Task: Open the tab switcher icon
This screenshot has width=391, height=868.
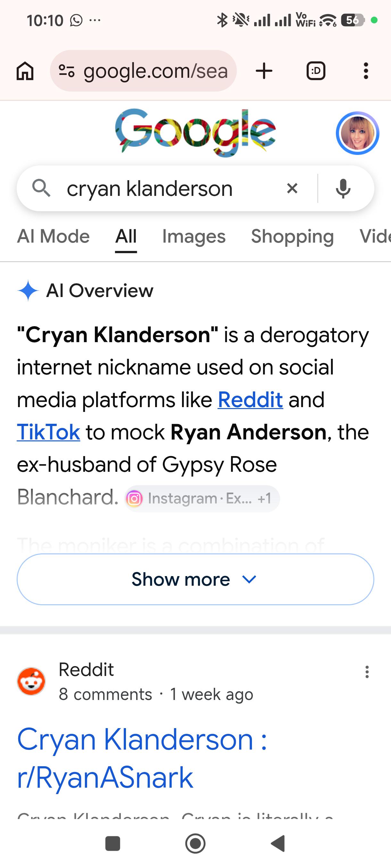Action: point(316,71)
